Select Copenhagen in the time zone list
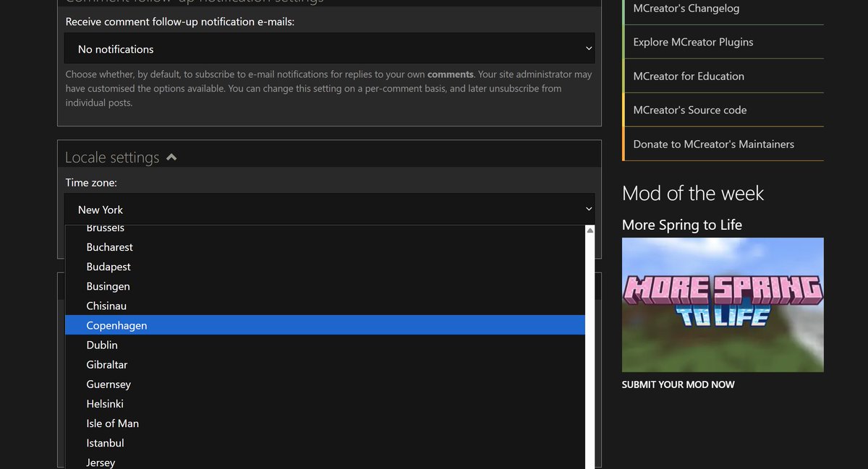Viewport: 868px width, 469px height. click(116, 325)
